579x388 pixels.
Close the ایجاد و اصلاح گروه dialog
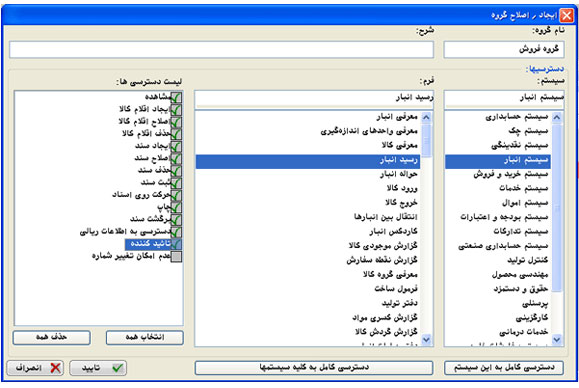566,16
